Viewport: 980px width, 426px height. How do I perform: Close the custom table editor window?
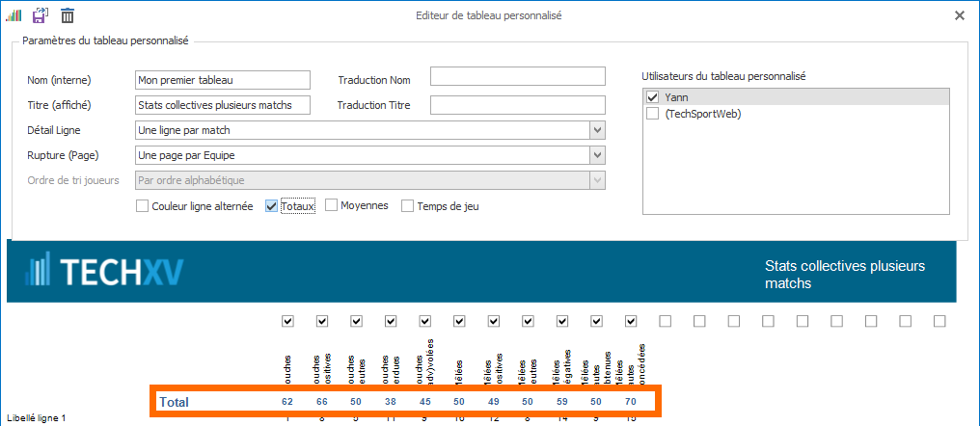pos(959,15)
